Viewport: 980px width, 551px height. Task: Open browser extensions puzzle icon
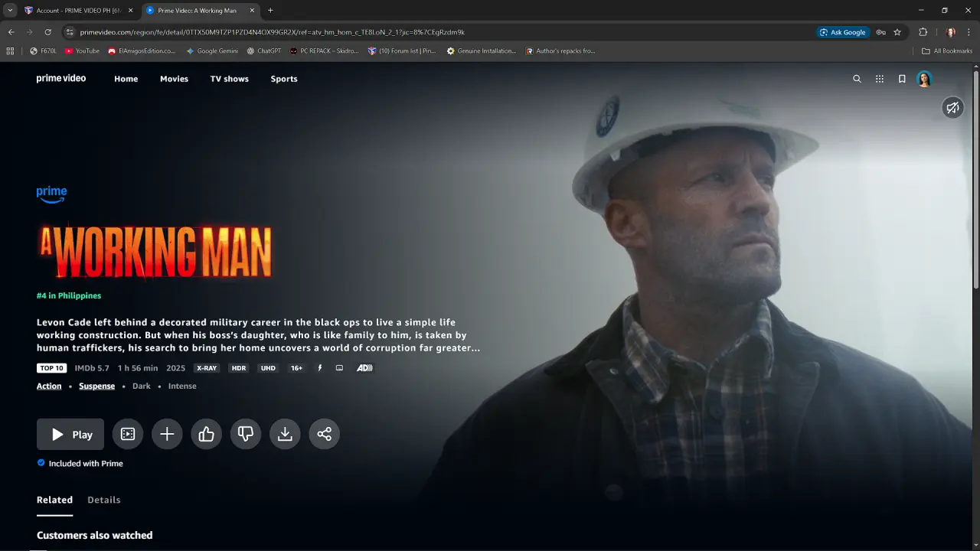point(923,32)
